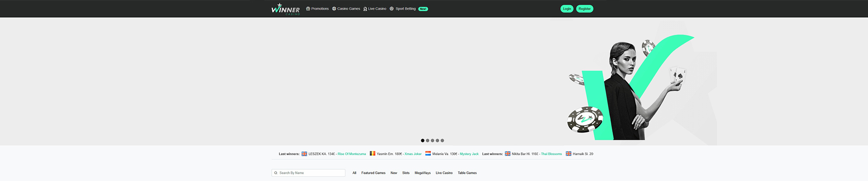Click the Winner Casino logo

pos(285,9)
